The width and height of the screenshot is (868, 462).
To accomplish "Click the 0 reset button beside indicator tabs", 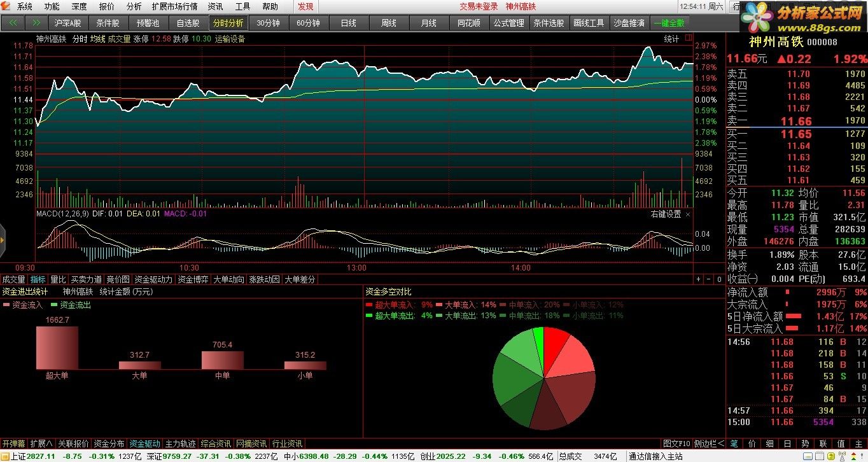I will [720, 279].
